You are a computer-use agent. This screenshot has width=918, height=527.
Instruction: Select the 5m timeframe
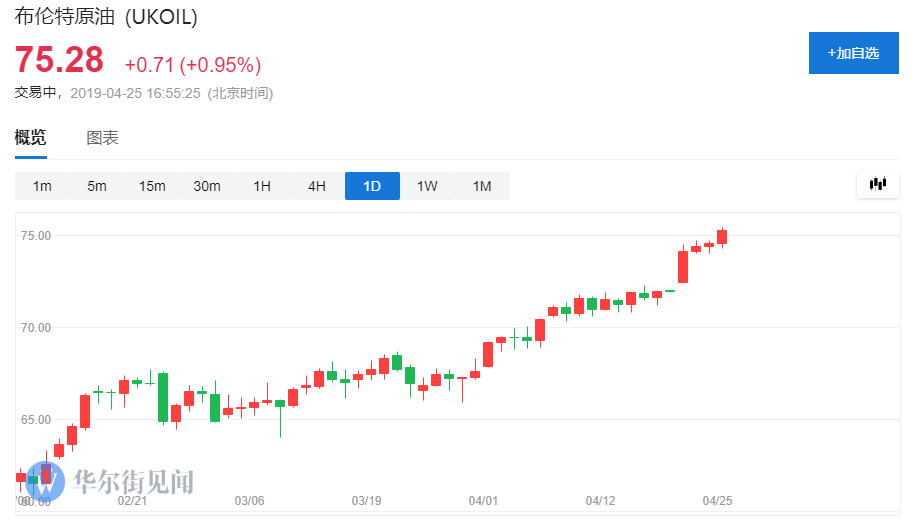pyautogui.click(x=97, y=186)
